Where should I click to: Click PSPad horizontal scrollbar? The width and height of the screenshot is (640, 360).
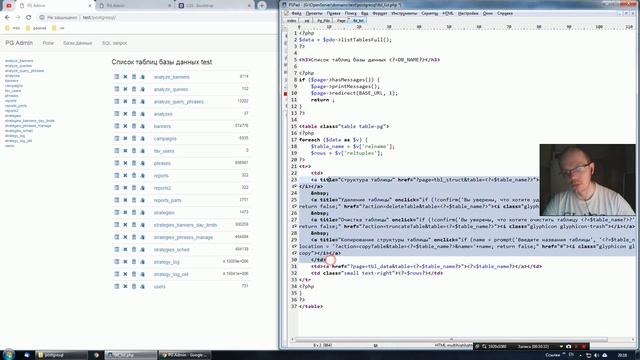click(451, 340)
